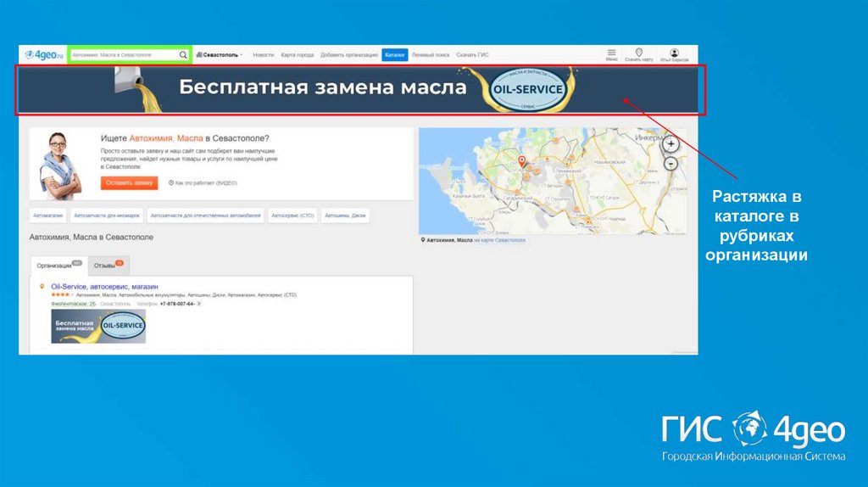Screen dimensions: 868x487
Task: Open 'на карте Севастополя' link under map
Action: pyautogui.click(x=500, y=240)
